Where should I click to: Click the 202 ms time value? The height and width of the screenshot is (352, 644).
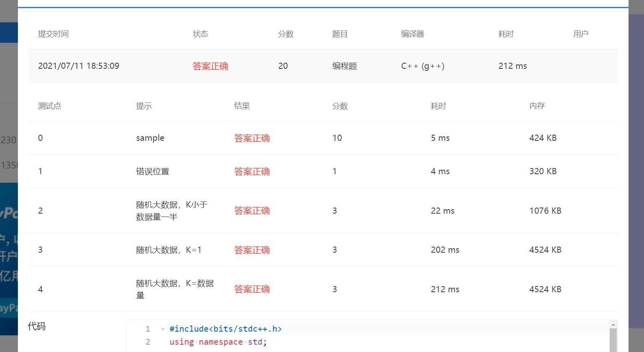445,250
